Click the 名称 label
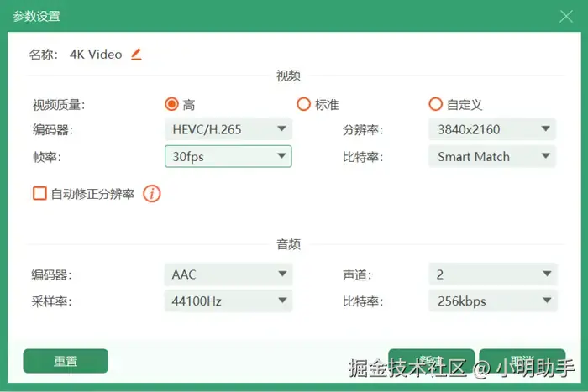This screenshot has width=588, height=392. (x=44, y=55)
